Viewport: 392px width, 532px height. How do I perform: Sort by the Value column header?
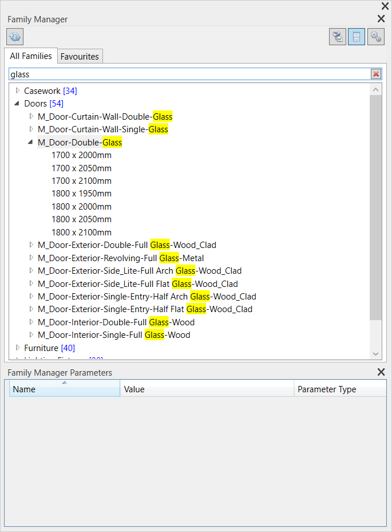coord(207,388)
